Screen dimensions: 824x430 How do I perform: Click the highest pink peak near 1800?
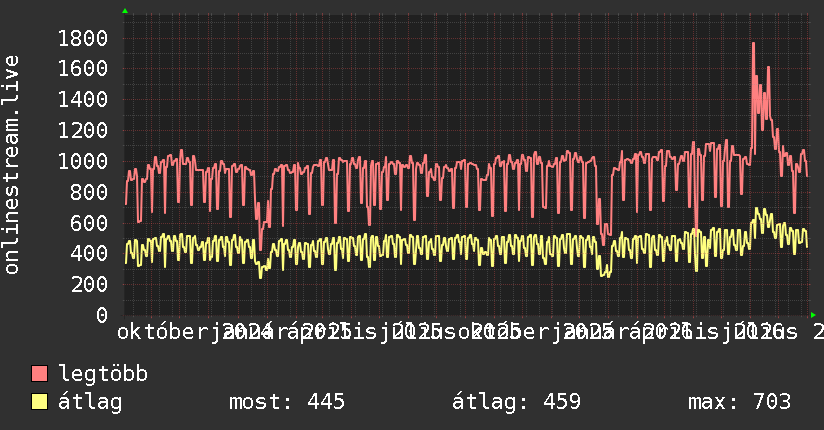753,44
